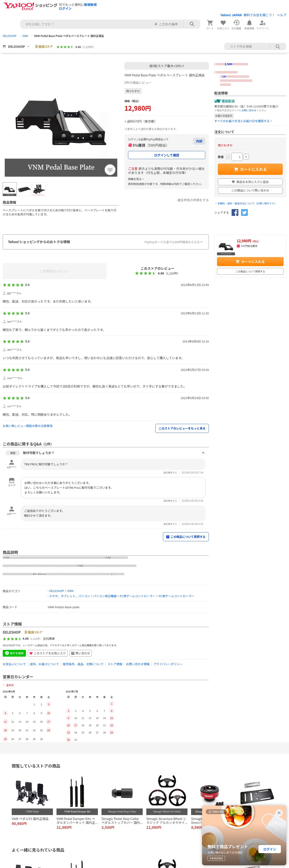This screenshot has width=289, height=868.
Task: Click プライバシーポリシー store link
Action: pyautogui.click(x=168, y=664)
